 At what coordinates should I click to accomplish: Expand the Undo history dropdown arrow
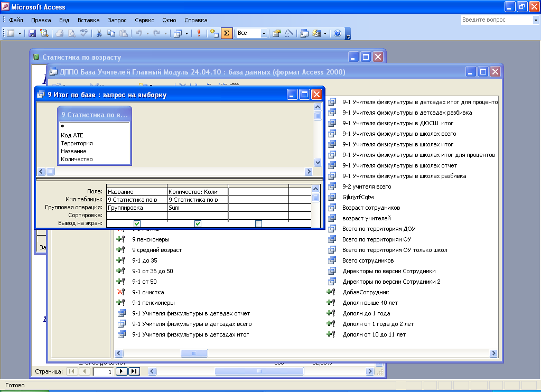click(x=147, y=33)
